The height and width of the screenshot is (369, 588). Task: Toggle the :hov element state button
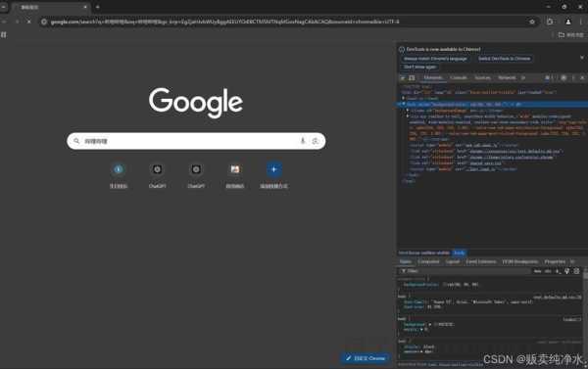point(537,271)
